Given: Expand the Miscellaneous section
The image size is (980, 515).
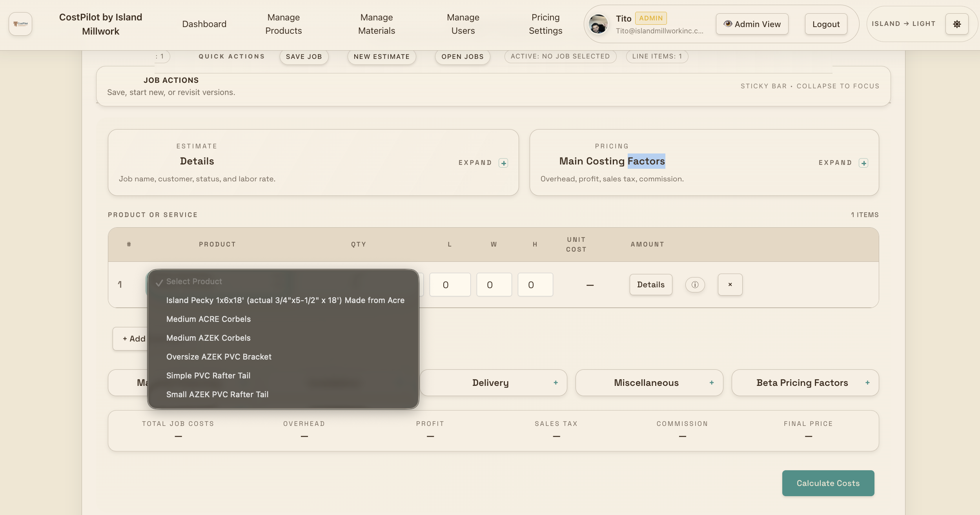Looking at the screenshot, I should click(x=649, y=383).
